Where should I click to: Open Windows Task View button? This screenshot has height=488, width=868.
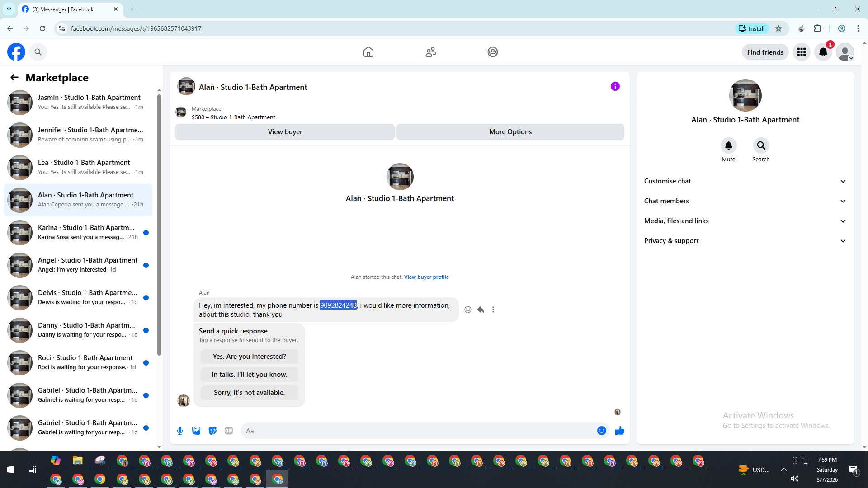(x=33, y=469)
